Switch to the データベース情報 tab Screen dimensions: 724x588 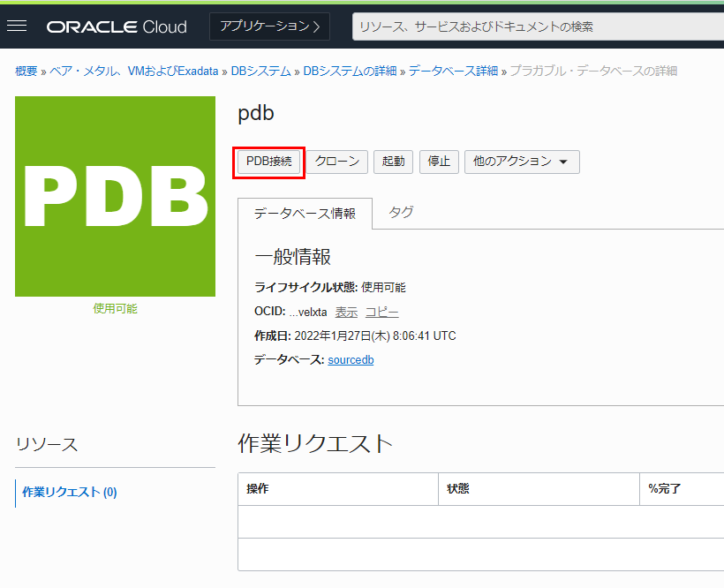305,214
